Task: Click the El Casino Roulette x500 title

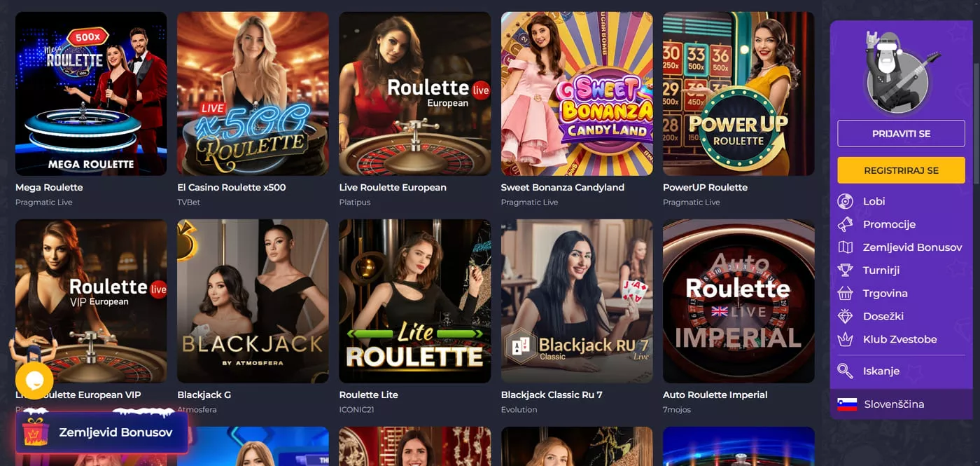Action: [x=232, y=187]
